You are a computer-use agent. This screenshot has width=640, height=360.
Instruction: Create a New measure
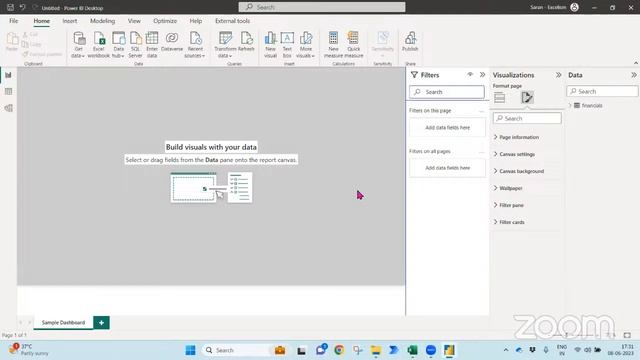(x=333, y=45)
